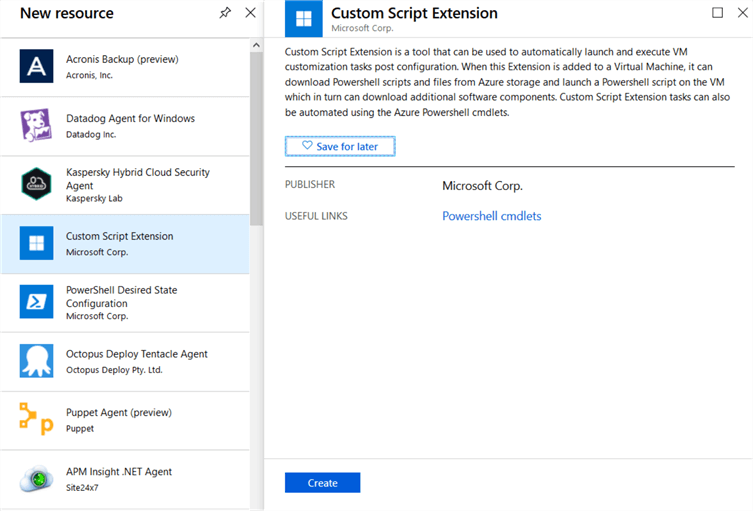Click the Custom Script Extension blade title

414,13
